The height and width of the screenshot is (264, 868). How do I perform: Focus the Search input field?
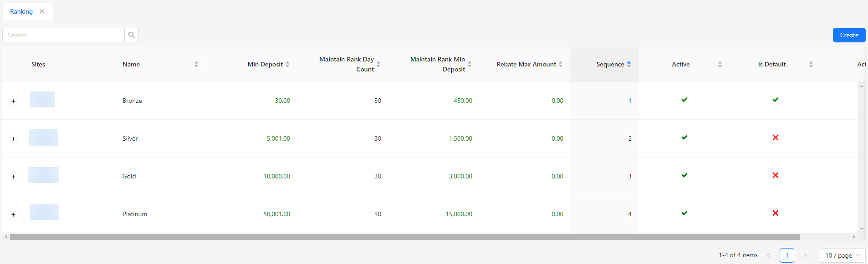click(x=64, y=35)
